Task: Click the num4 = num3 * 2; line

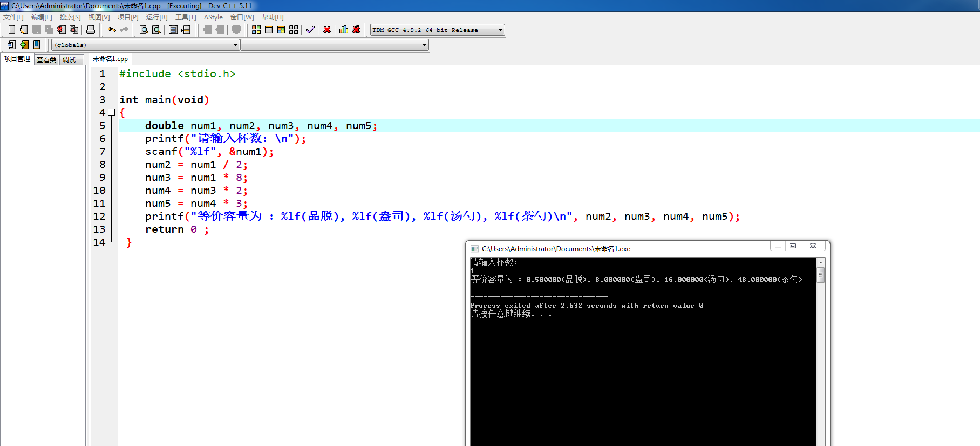Action: [x=196, y=191]
